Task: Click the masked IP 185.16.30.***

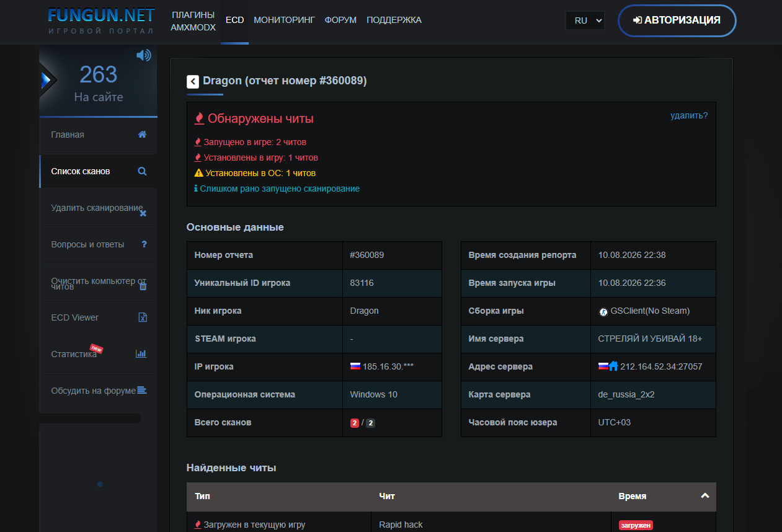Action: (388, 366)
